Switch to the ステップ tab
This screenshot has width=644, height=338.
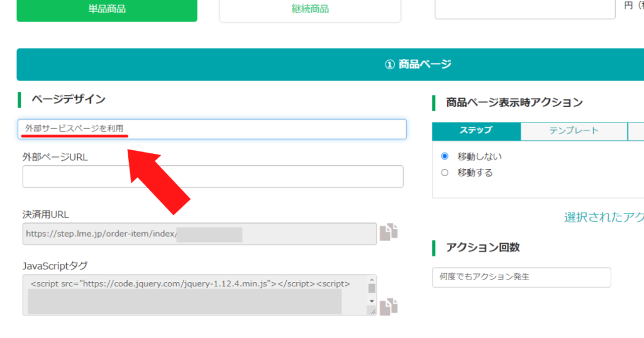click(x=476, y=131)
